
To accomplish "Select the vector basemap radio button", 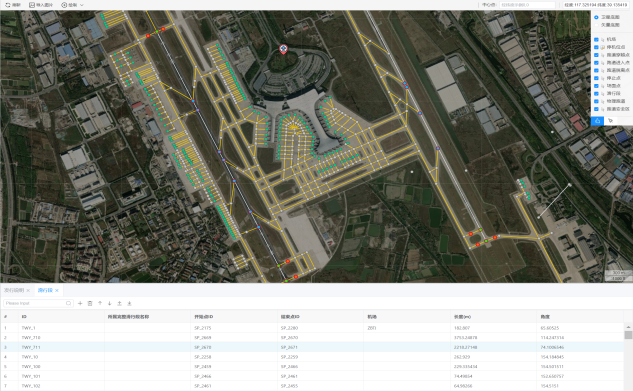I will click(x=596, y=25).
